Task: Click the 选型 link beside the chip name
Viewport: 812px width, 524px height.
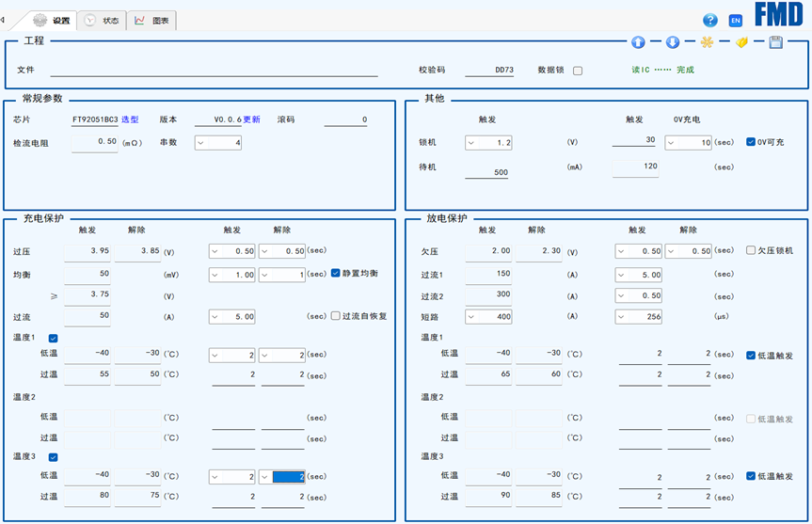Action: pos(130,119)
